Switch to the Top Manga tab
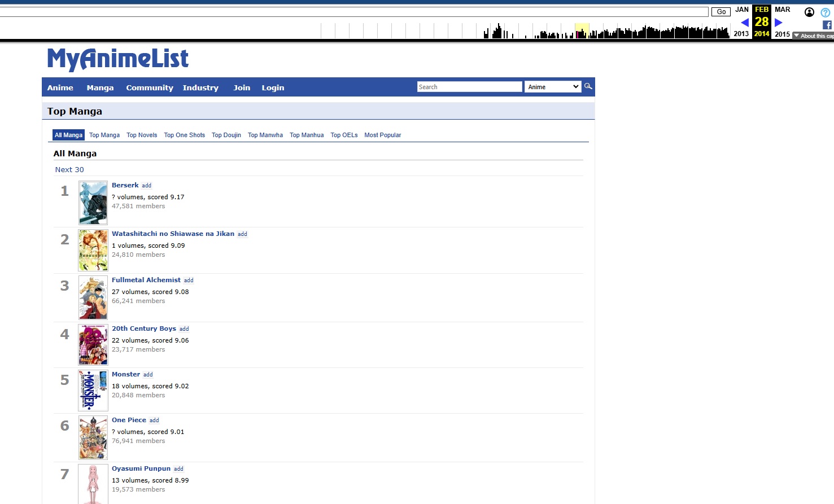Image resolution: width=834 pixels, height=504 pixels. tap(104, 135)
